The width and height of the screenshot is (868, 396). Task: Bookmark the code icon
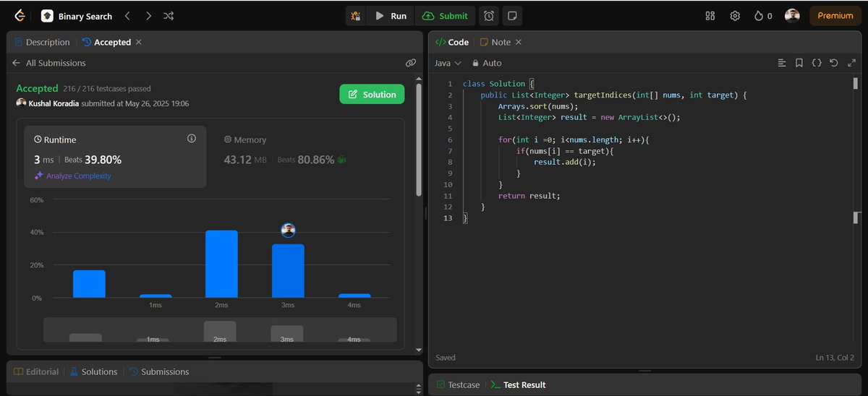[799, 63]
